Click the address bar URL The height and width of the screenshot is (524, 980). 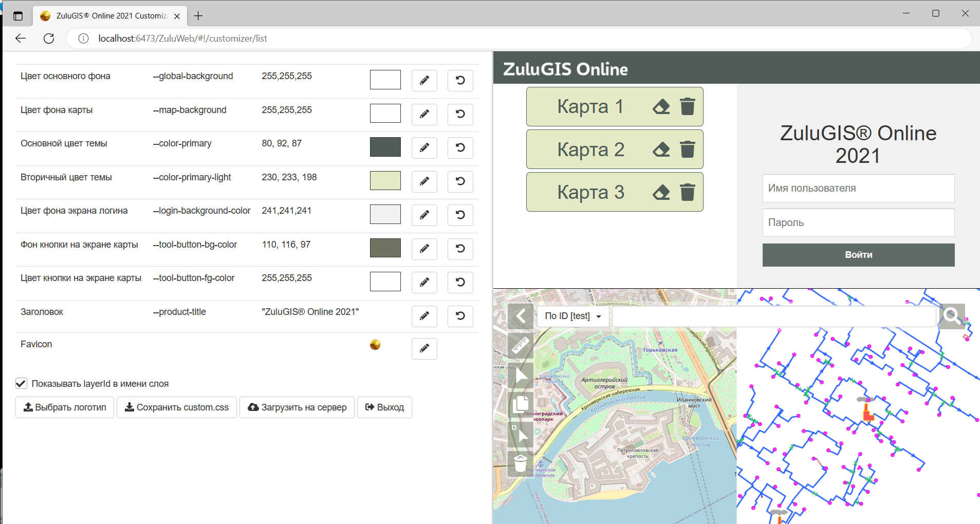pyautogui.click(x=183, y=39)
